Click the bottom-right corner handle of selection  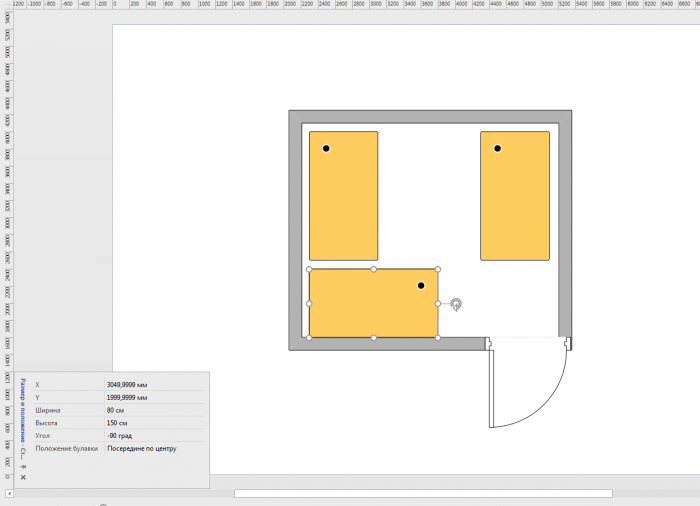(438, 338)
